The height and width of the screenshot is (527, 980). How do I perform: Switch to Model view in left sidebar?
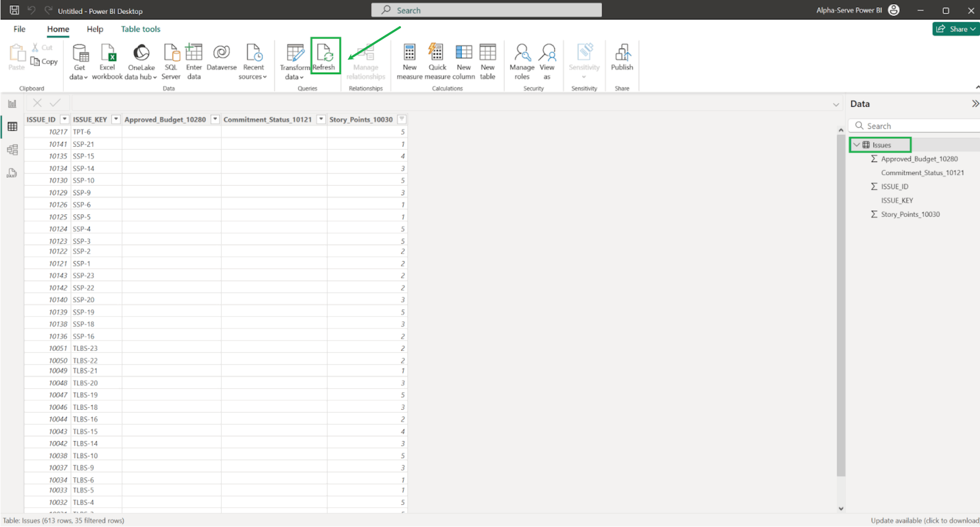point(12,150)
